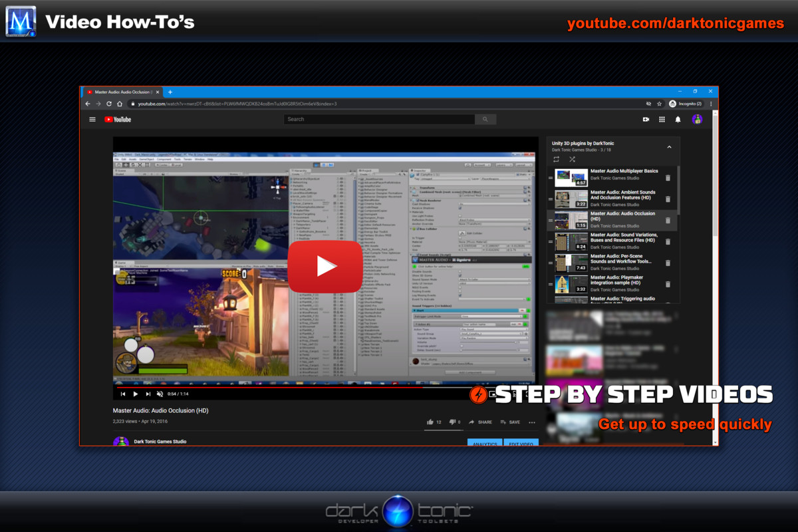The width and height of the screenshot is (798, 532).
Task: Bookmark page with the star icon
Action: click(x=659, y=104)
